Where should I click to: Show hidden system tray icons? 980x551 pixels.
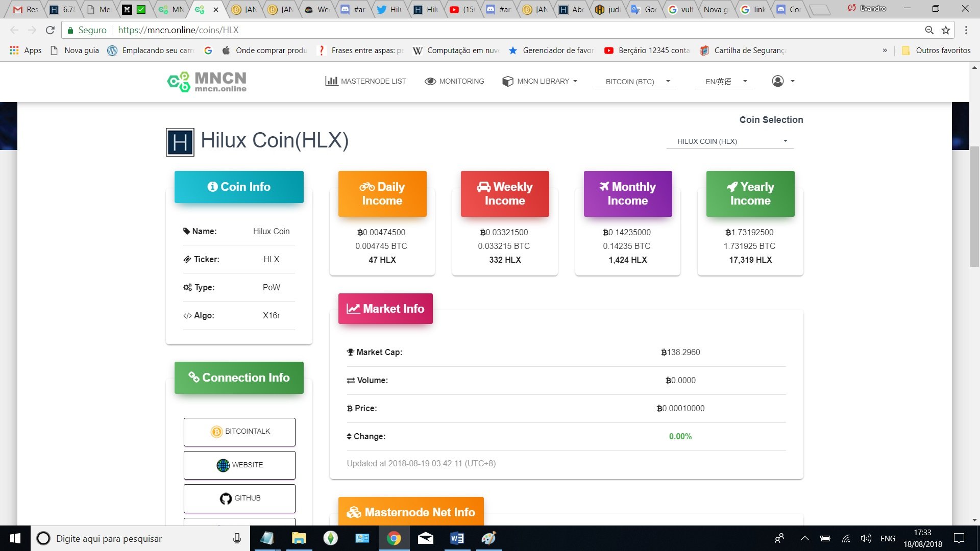[x=804, y=538]
